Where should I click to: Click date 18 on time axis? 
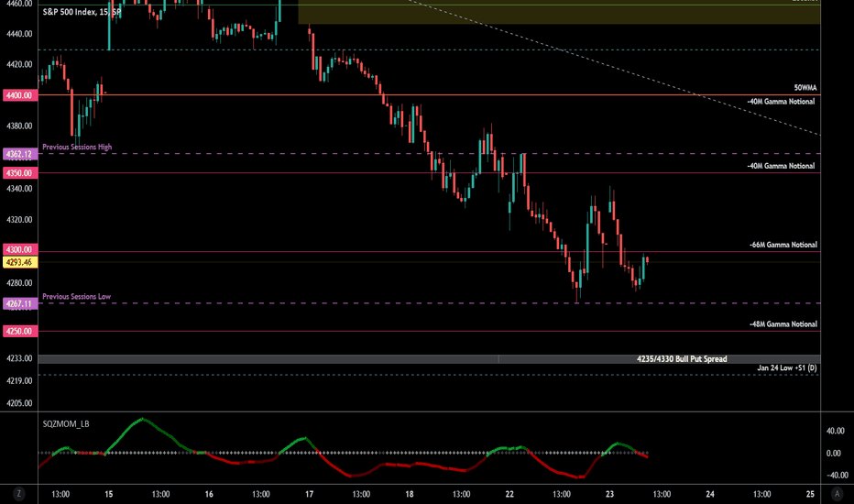[410, 494]
